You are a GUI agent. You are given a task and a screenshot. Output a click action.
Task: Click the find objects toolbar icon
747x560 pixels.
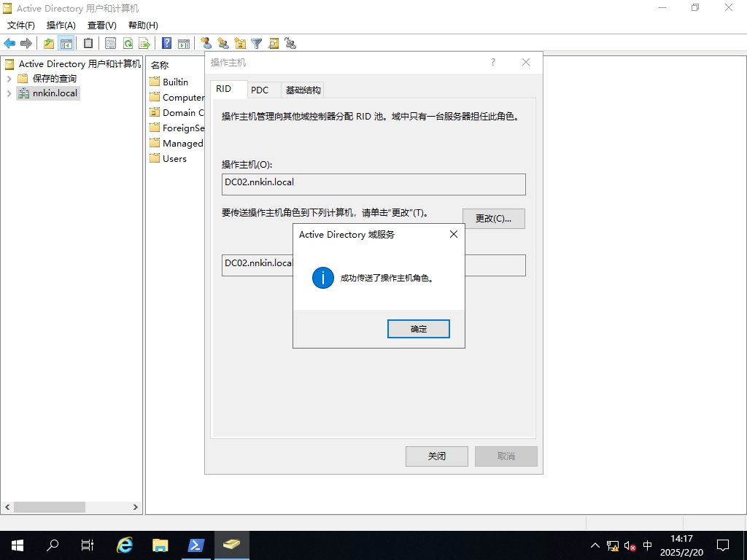click(274, 43)
